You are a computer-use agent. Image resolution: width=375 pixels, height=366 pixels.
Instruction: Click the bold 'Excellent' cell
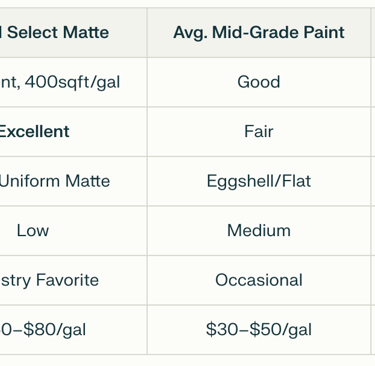(x=73, y=131)
